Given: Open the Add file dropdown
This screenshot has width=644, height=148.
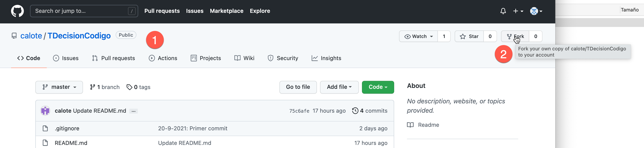Looking at the screenshot, I should pos(339,87).
